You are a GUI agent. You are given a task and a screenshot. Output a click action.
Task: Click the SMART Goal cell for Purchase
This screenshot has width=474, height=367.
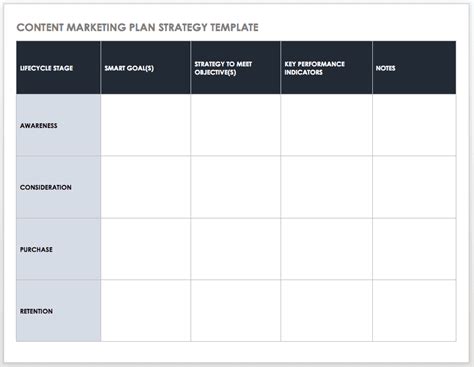click(146, 249)
